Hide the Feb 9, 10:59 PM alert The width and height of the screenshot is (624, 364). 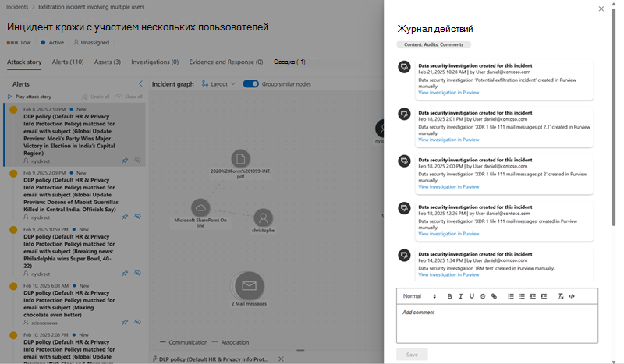(138, 274)
